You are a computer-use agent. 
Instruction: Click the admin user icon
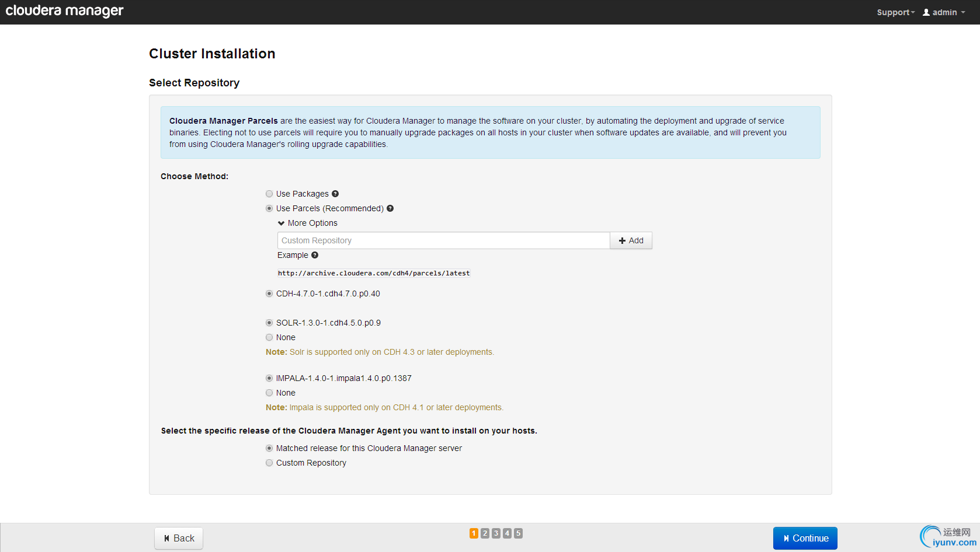coord(926,12)
